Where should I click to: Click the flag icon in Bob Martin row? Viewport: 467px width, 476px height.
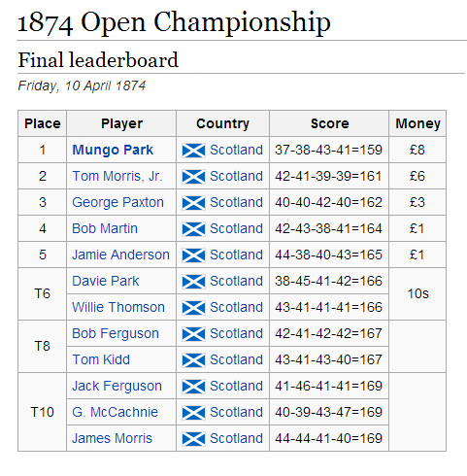click(193, 229)
